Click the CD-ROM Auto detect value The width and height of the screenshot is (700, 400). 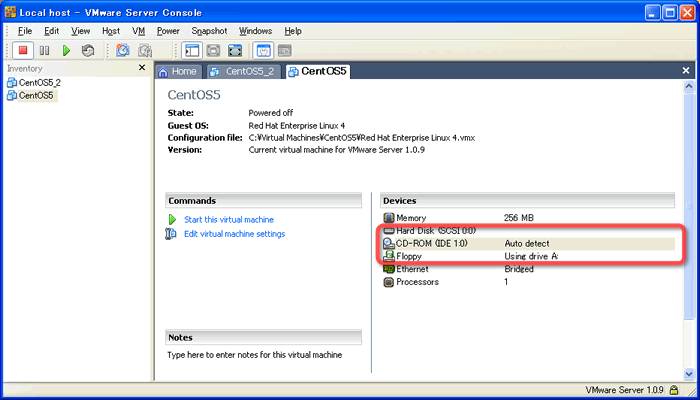[x=527, y=244]
